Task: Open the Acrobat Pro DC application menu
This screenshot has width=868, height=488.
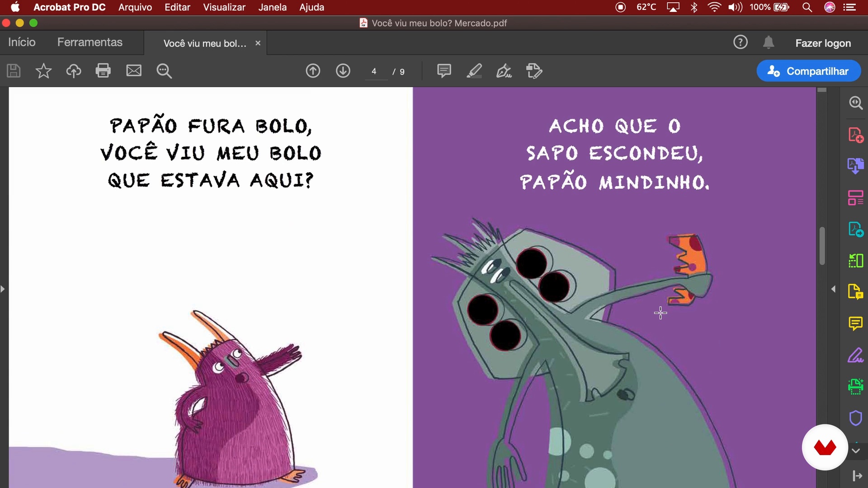Action: [70, 7]
